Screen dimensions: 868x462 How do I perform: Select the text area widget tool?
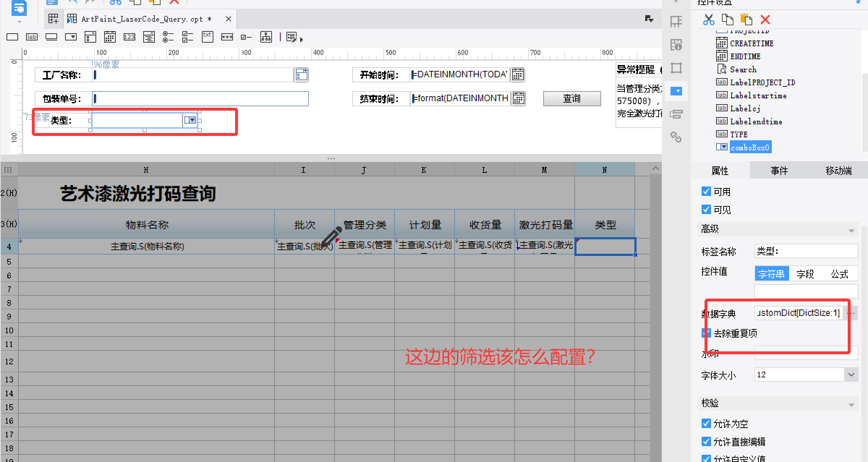pyautogui.click(x=207, y=37)
